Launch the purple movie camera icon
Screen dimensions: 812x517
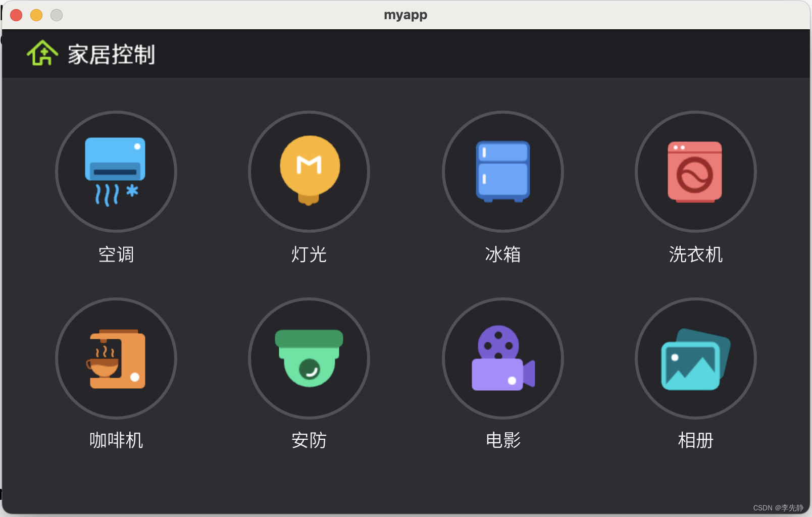click(503, 358)
